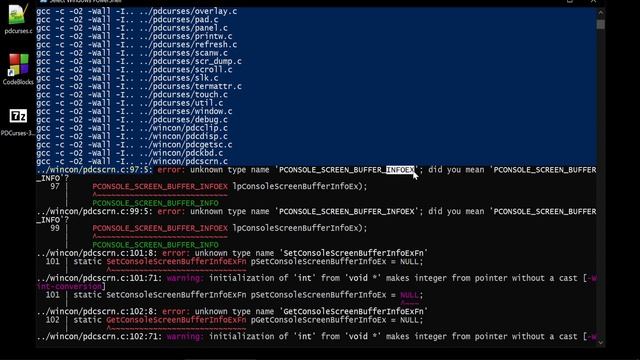Click red GetConsoleScreenBufferInfoExFn in line 102

coord(176,320)
